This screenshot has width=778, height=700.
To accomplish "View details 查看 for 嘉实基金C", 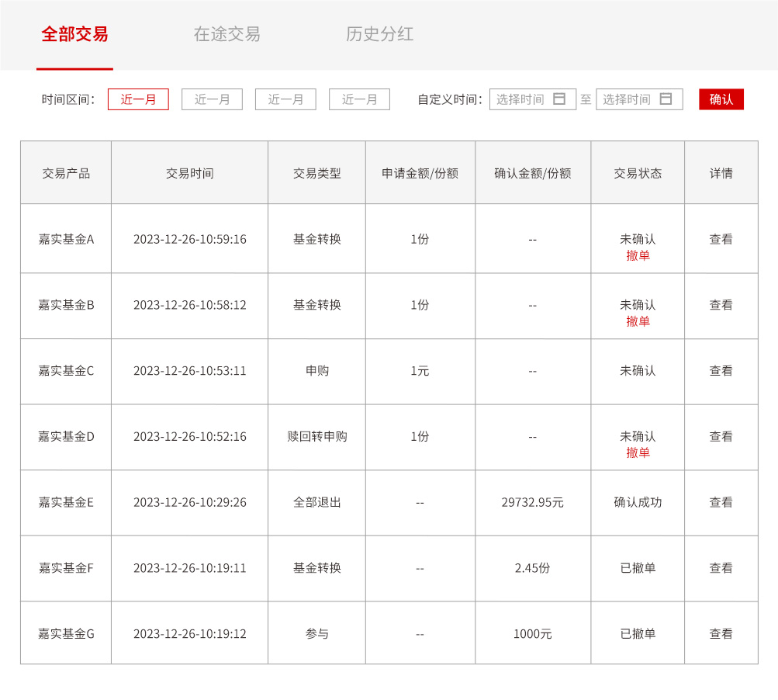I will click(721, 371).
